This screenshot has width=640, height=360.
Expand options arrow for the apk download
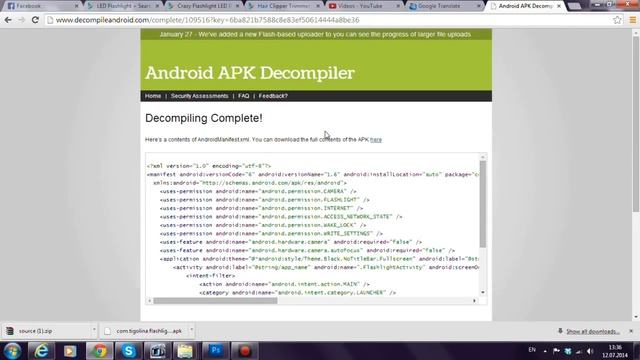click(x=191, y=330)
